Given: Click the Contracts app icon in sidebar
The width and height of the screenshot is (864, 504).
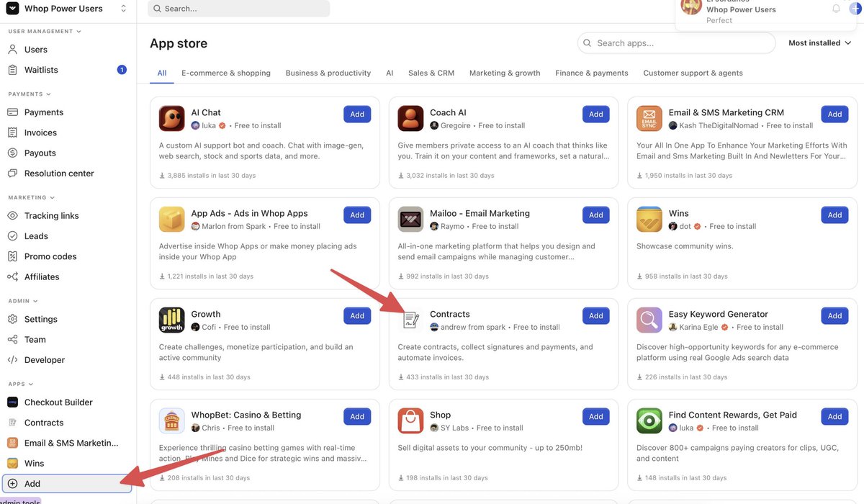Looking at the screenshot, I should (12, 423).
